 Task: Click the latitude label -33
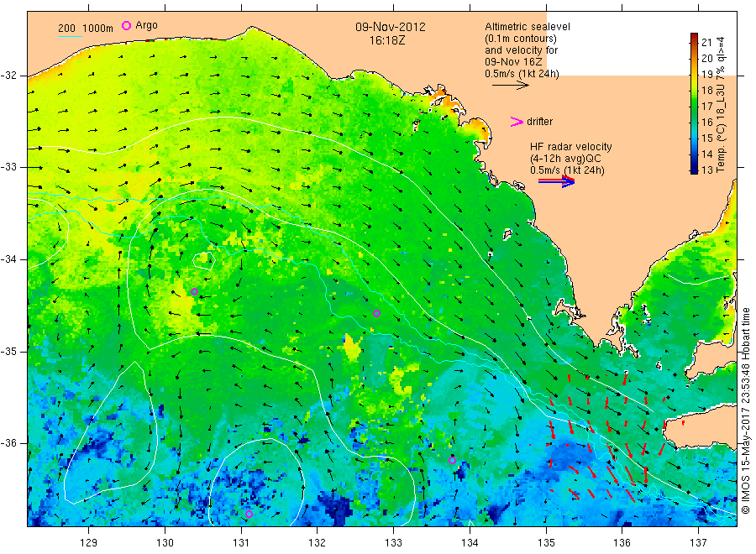coord(8,167)
